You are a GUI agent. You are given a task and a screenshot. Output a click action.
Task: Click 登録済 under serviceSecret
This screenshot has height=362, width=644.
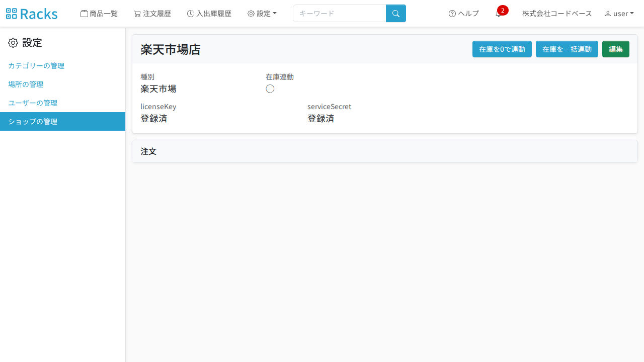(321, 119)
